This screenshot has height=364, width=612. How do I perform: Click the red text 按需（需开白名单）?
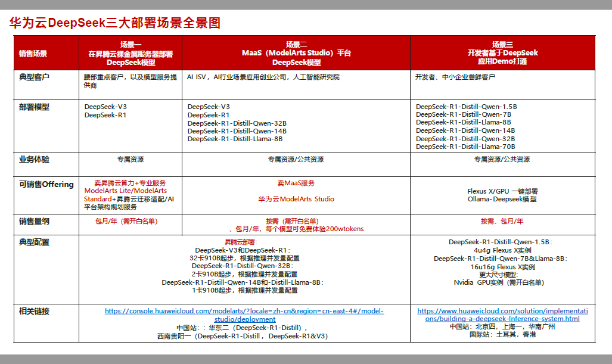[293, 221]
